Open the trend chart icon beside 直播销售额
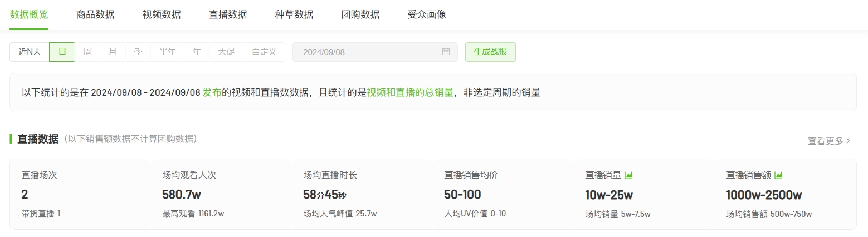 (778, 175)
